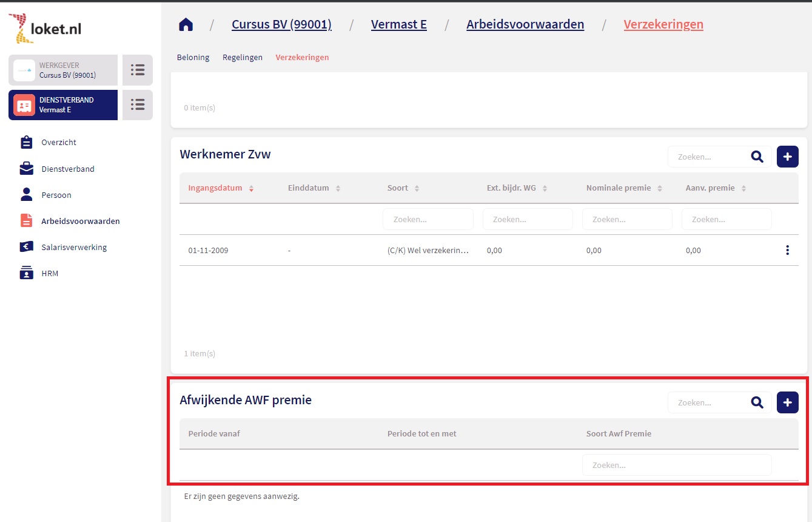Add new Werknemer Zvw record

point(787,157)
